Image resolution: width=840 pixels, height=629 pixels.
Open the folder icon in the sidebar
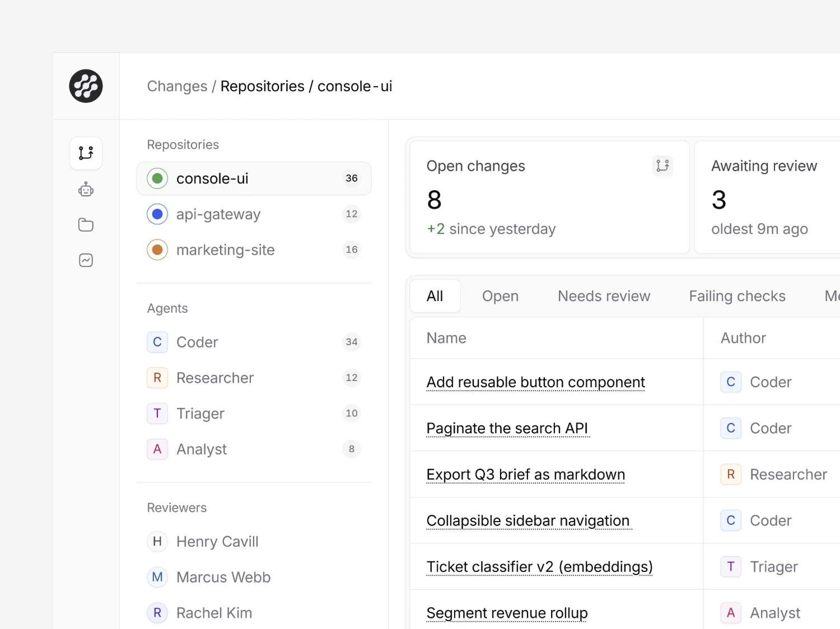click(x=86, y=225)
